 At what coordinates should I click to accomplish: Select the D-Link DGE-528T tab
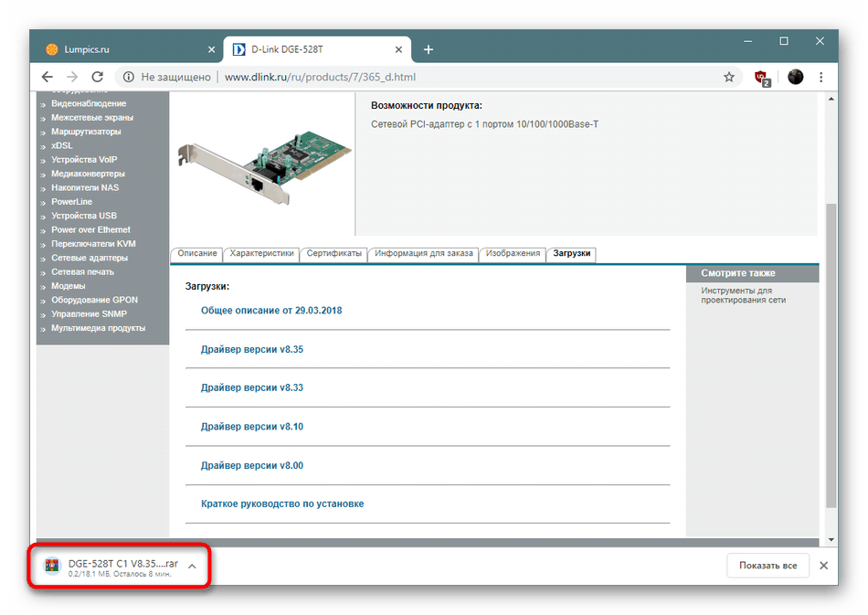[x=317, y=50]
